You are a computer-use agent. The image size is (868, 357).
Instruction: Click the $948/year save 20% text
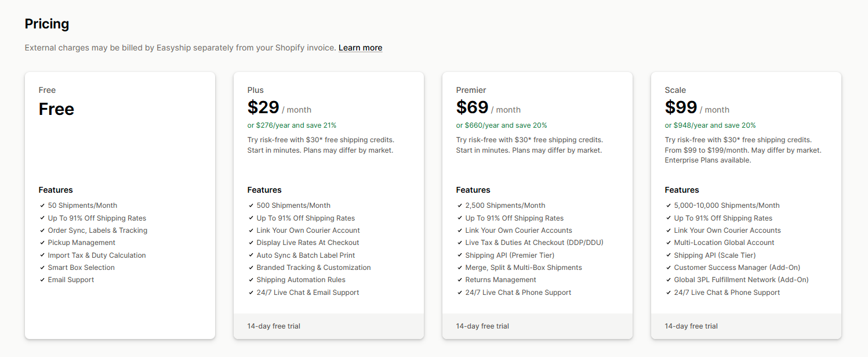(710, 125)
